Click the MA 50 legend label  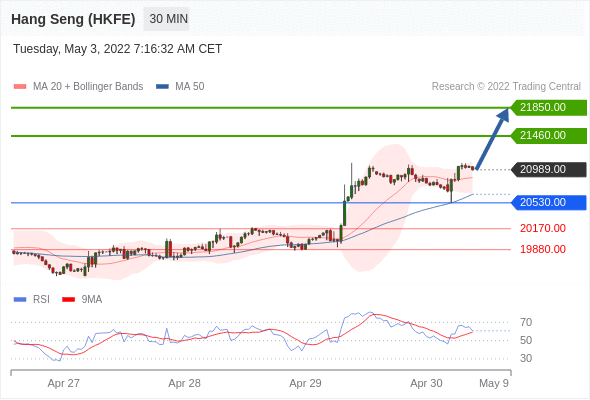[x=190, y=87]
